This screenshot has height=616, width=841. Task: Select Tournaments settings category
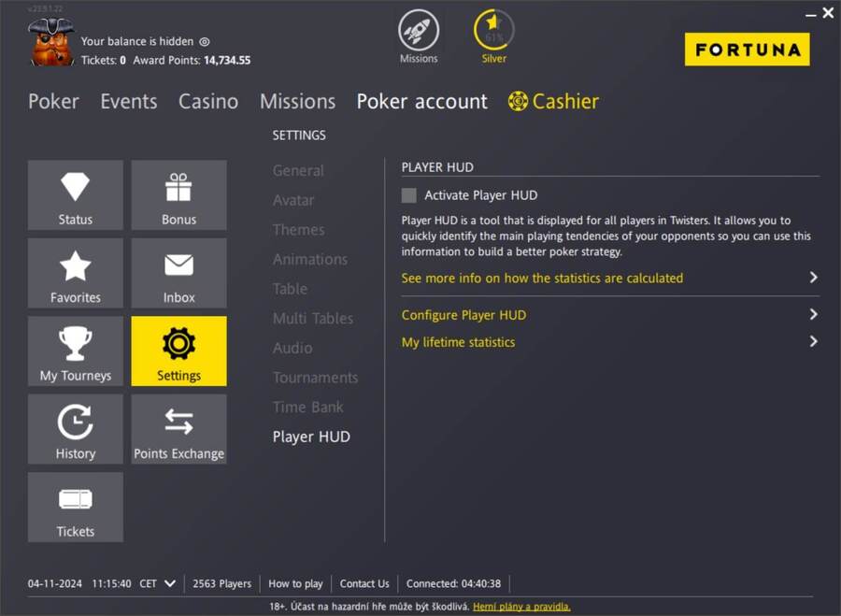click(x=316, y=378)
